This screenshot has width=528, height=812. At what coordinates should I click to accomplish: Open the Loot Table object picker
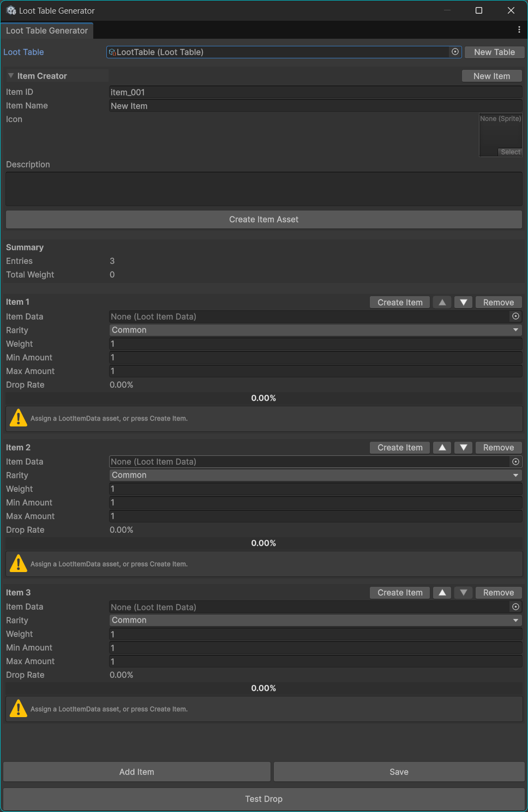point(455,52)
